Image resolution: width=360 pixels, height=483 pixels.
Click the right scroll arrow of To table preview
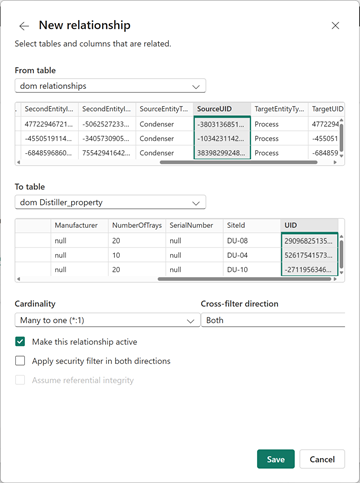pyautogui.click(x=335, y=279)
